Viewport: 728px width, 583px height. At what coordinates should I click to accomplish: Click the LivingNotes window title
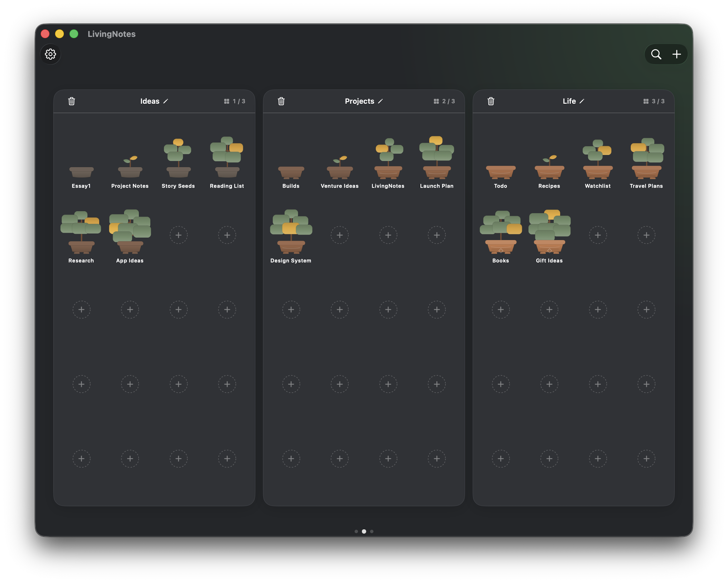(111, 34)
